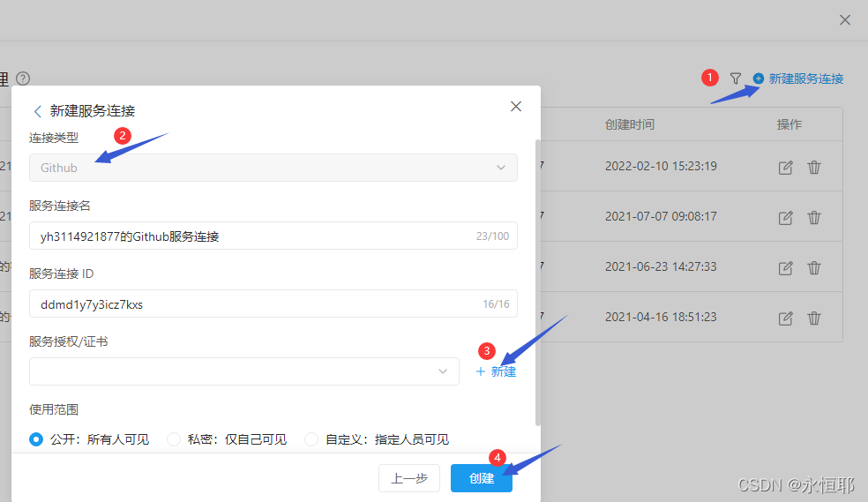Edit the row created 2021-07-07 09:08:17
Image resolution: width=868 pixels, height=502 pixels.
pos(785,218)
